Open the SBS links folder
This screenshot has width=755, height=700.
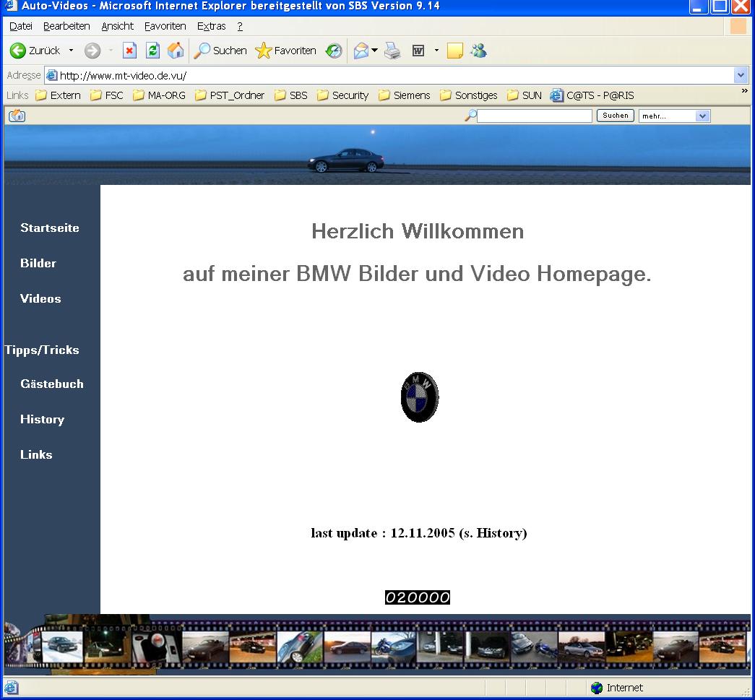pos(291,95)
